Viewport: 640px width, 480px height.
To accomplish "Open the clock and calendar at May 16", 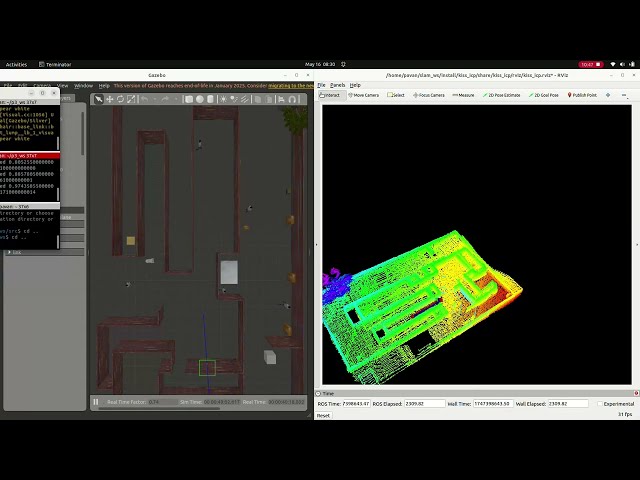I will click(320, 64).
